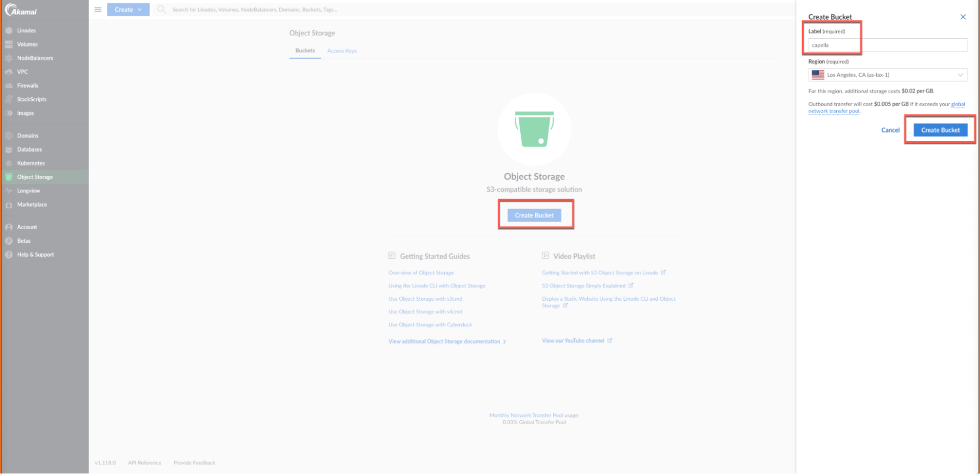Expand the Create dropdown button
Viewport: 980px width, 474px height.
click(x=128, y=10)
